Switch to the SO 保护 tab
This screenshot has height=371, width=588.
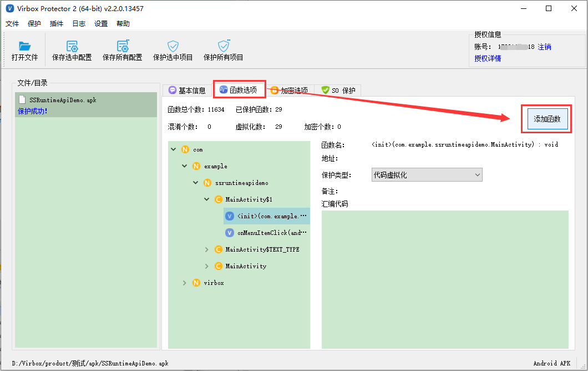pyautogui.click(x=338, y=91)
